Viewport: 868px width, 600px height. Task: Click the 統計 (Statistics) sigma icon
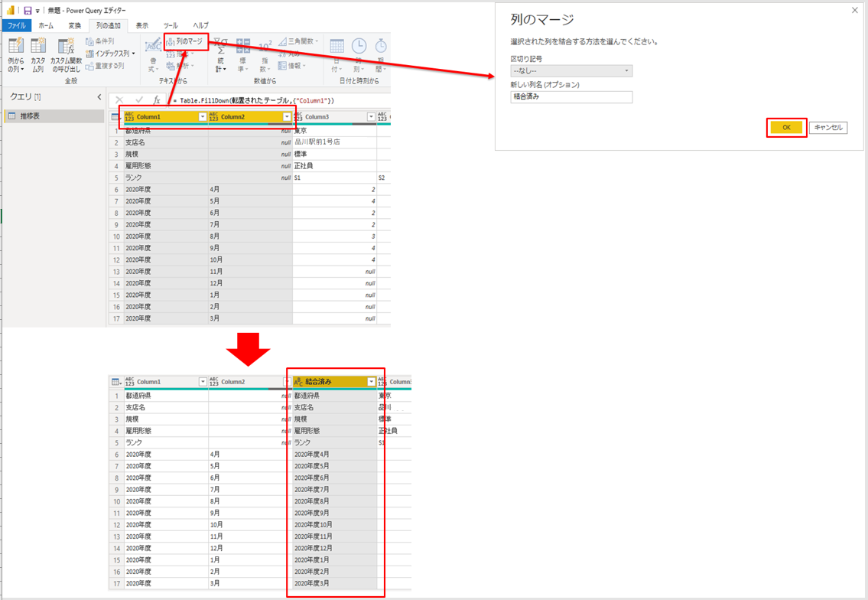coord(220,47)
